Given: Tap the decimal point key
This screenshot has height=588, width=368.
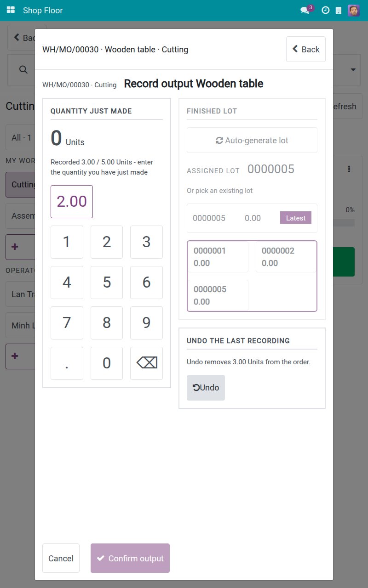Looking at the screenshot, I should tap(67, 363).
